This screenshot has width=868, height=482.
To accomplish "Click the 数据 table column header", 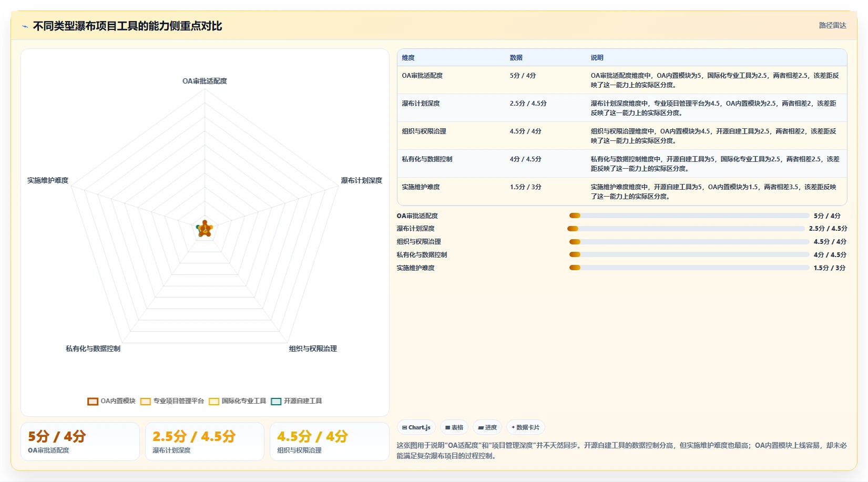I will [x=516, y=58].
